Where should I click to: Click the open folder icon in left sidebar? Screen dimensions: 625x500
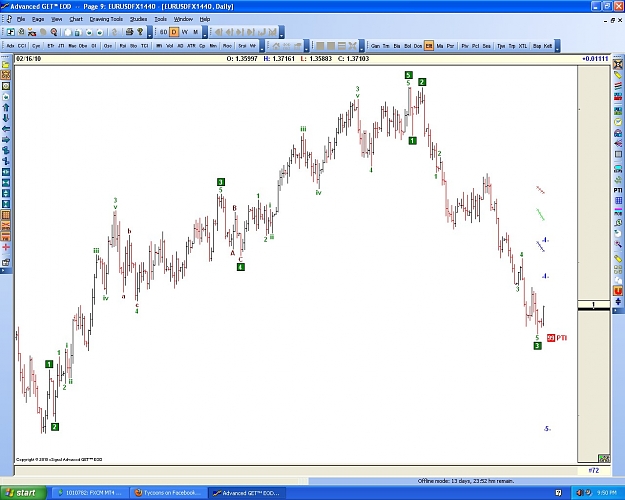pyautogui.click(x=6, y=64)
